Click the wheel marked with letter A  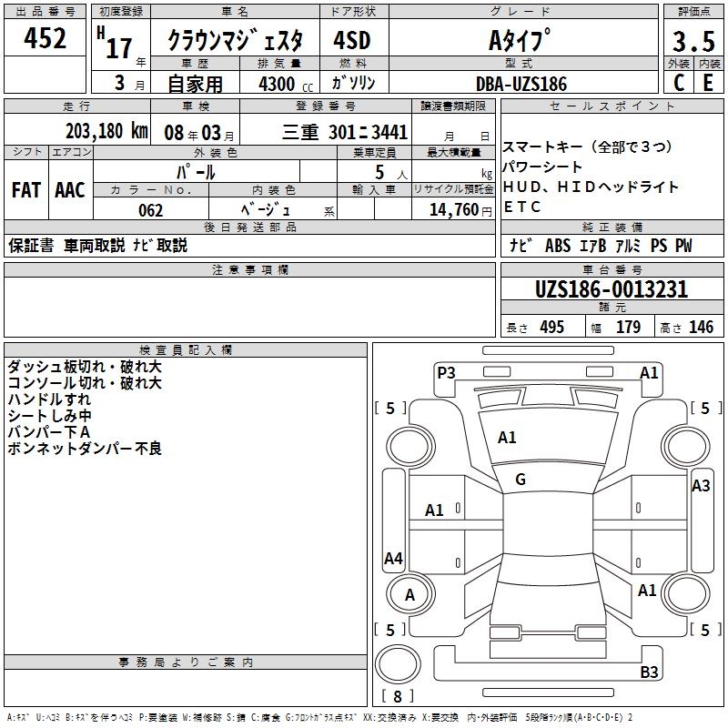point(409,594)
